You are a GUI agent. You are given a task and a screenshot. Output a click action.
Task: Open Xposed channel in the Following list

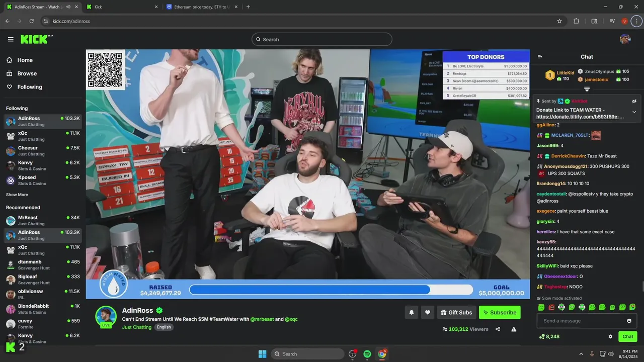coord(43,180)
